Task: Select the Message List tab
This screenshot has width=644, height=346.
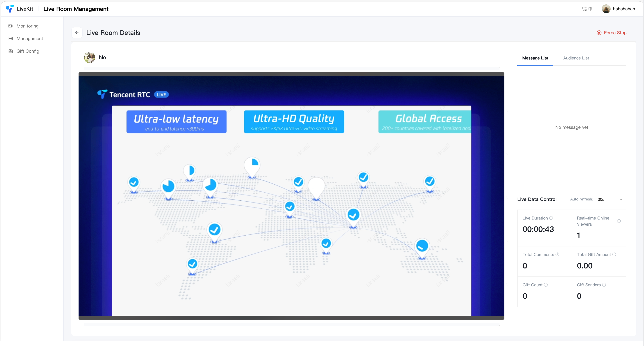Action: tap(535, 58)
